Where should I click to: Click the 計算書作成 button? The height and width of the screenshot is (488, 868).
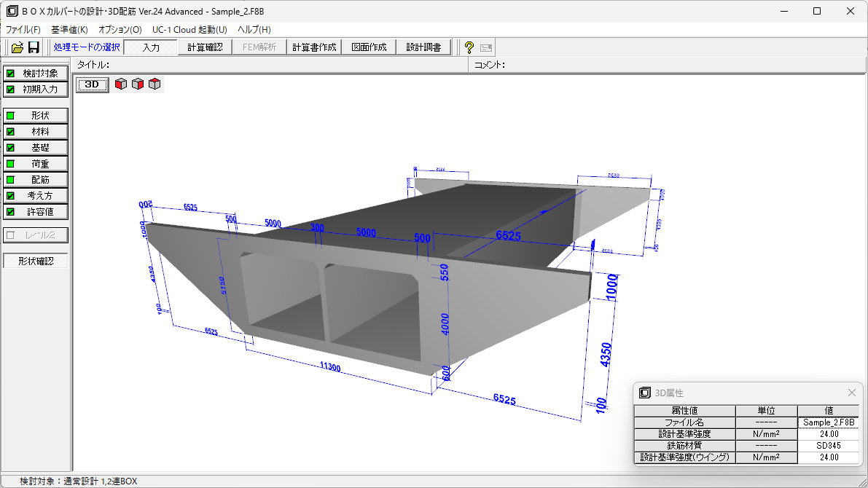point(314,47)
